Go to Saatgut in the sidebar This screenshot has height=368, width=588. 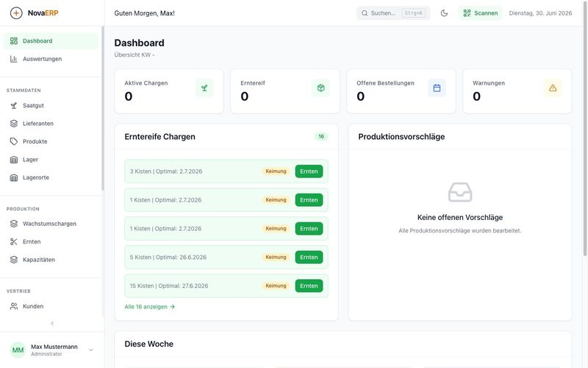(x=51, y=105)
